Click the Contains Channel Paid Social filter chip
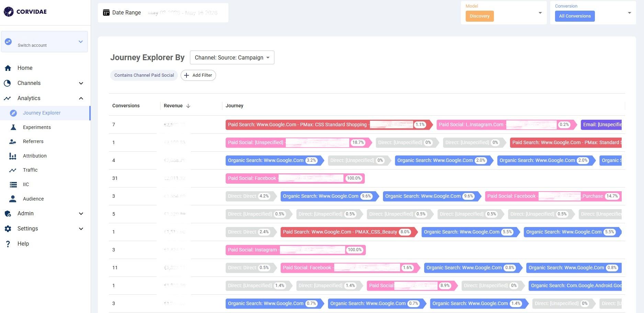This screenshot has width=644, height=313. pos(144,75)
